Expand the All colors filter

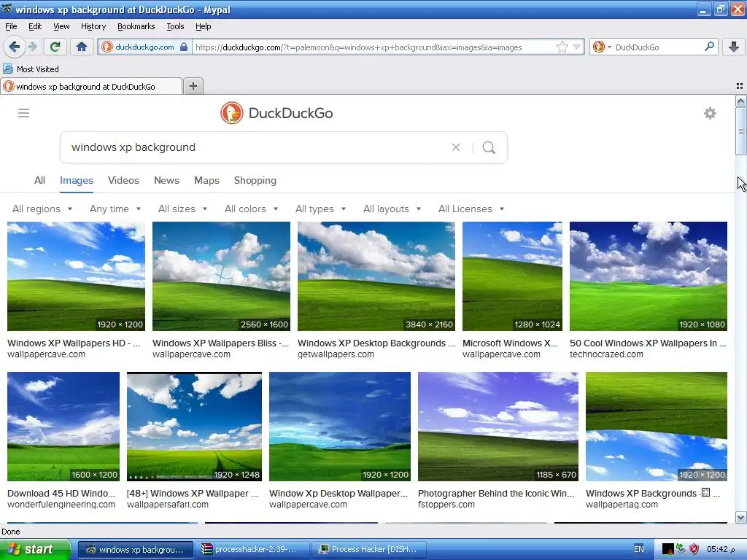[251, 209]
